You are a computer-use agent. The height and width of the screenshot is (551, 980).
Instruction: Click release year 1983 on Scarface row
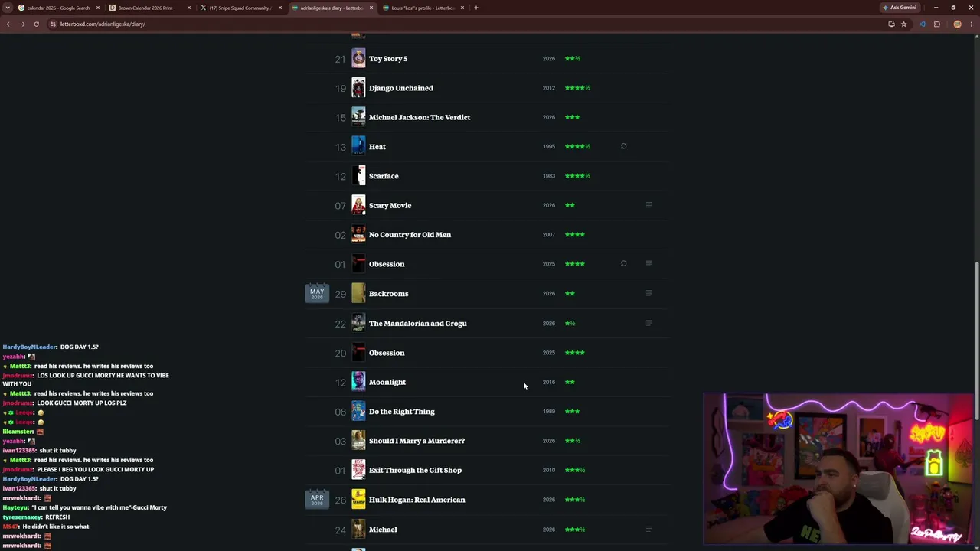[549, 176]
